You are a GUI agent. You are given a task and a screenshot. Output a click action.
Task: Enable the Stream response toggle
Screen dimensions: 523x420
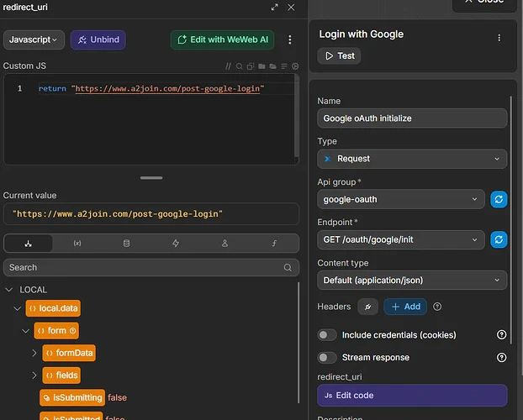click(x=327, y=357)
